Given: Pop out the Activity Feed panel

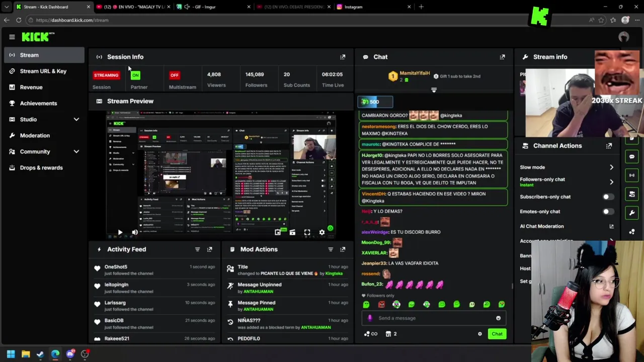Looking at the screenshot, I should 209,249.
